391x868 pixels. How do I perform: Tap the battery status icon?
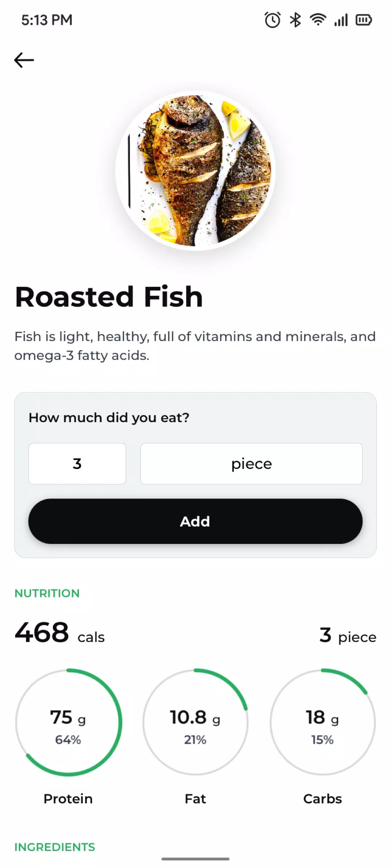[363, 20]
